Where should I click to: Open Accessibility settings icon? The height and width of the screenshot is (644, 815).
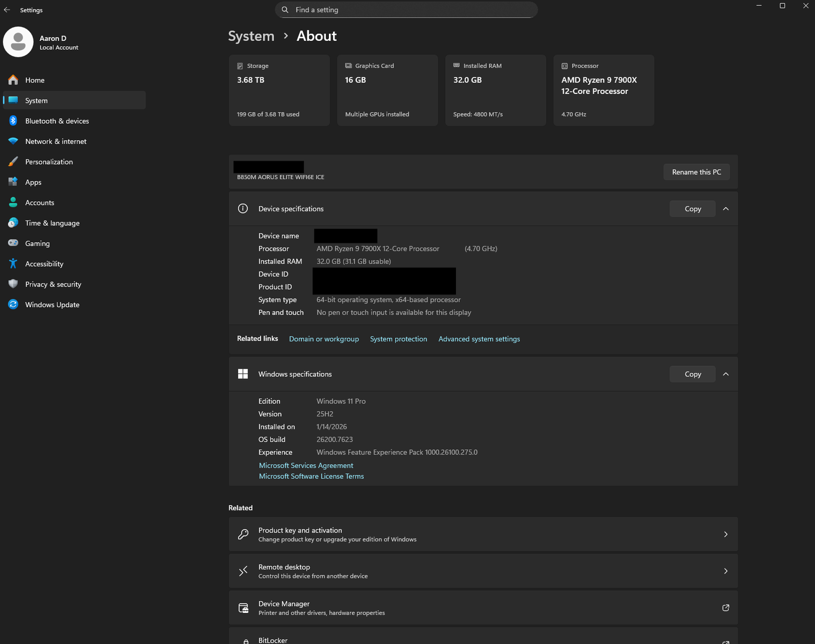pos(13,264)
